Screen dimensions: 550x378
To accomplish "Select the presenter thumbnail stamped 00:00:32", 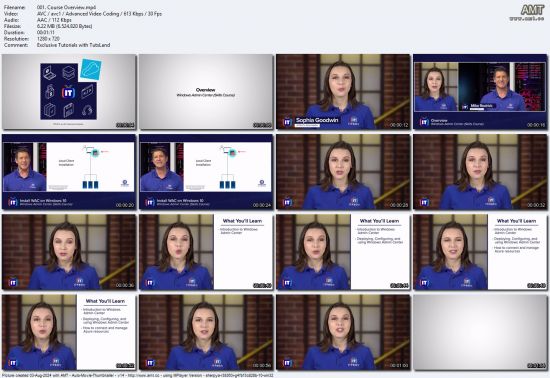I will pos(480,172).
